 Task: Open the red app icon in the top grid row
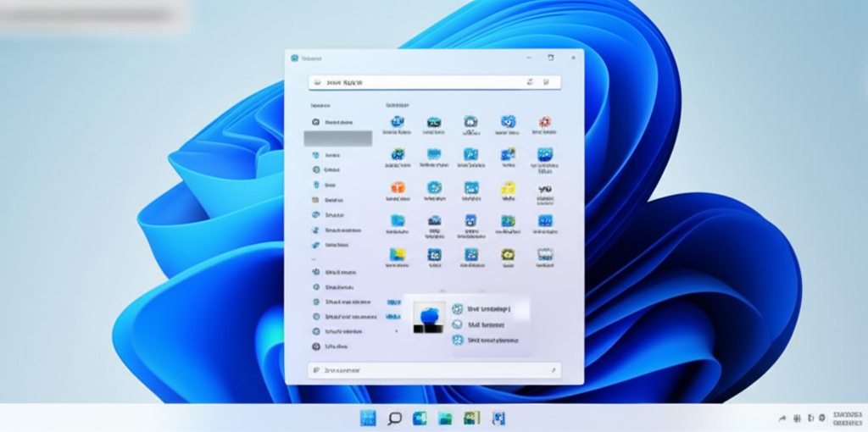pos(545,122)
